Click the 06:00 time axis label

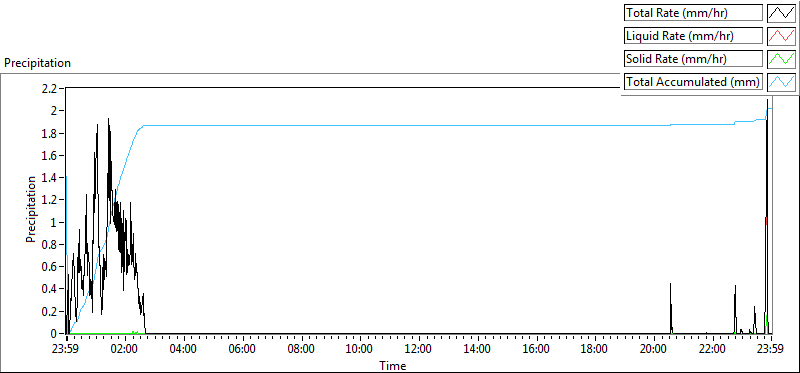coord(242,350)
